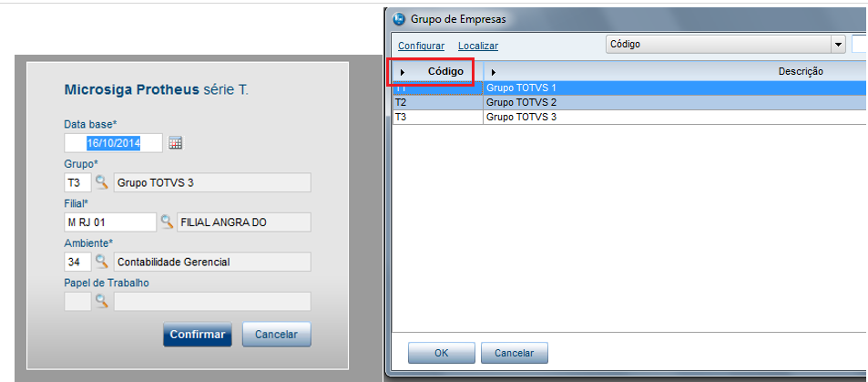The width and height of the screenshot is (868, 382).
Task: Click the Grupo code field T3
Action: pos(77,182)
